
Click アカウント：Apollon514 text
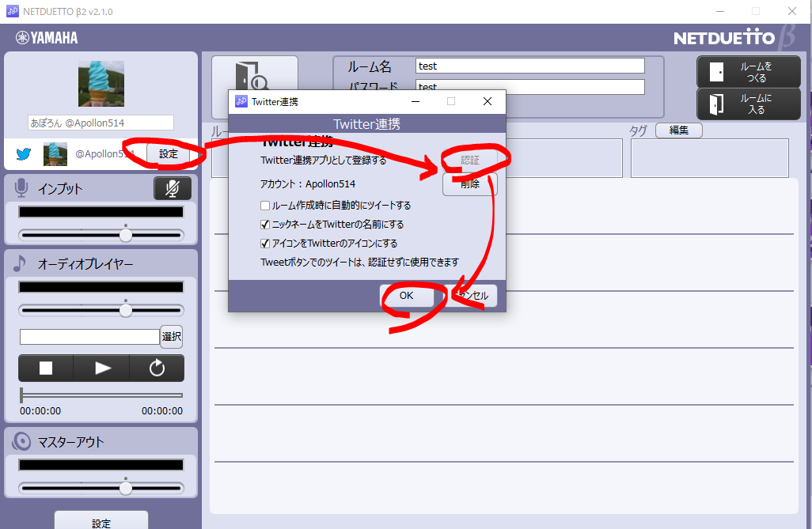point(308,183)
